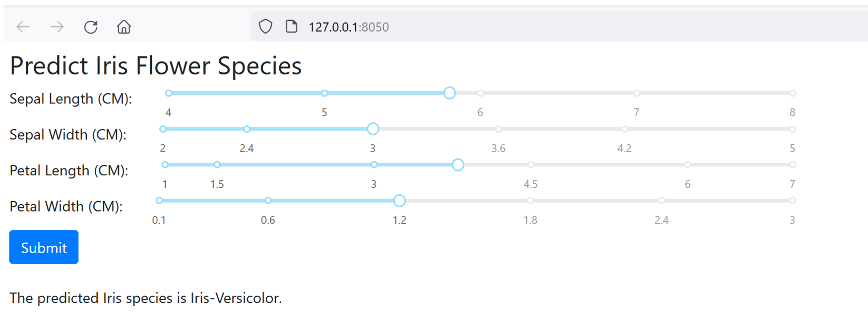Set Petal Width slider to mark 0.6

[268, 201]
